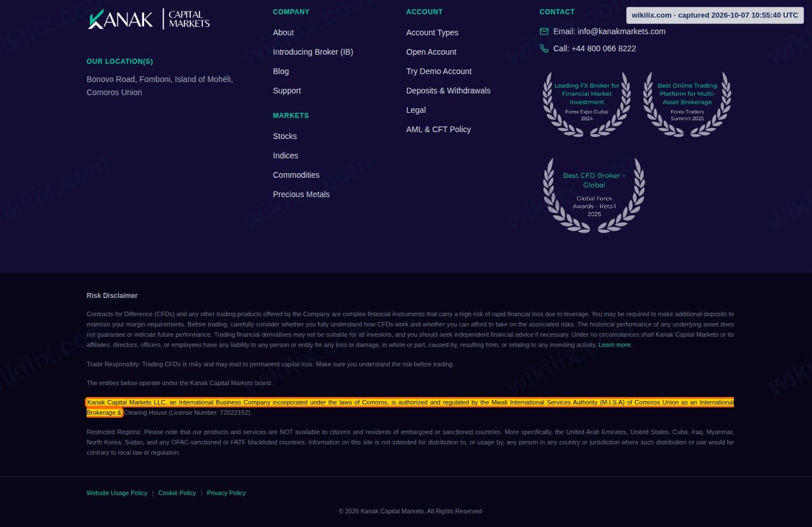Open the Privacy Policy link
The width and height of the screenshot is (812, 527).
pos(226,493)
